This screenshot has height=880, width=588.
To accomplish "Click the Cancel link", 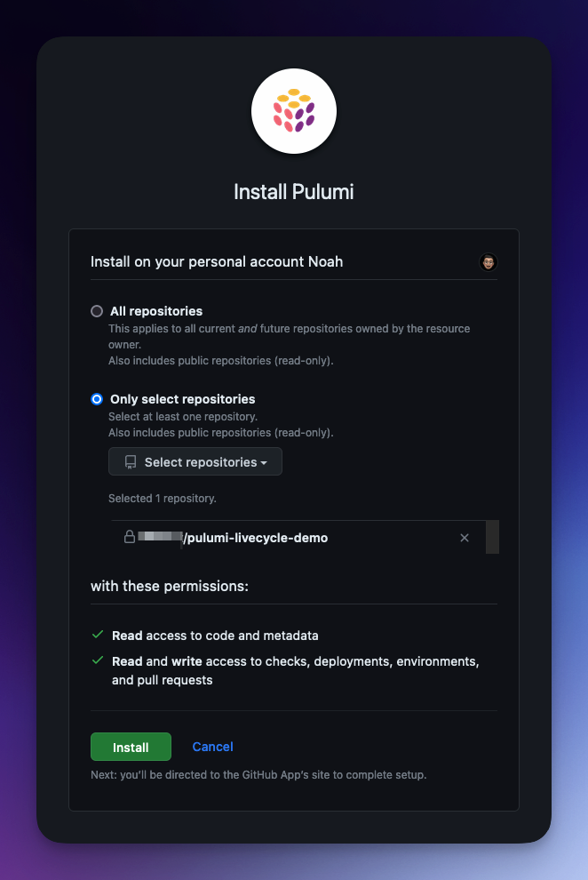I will [212, 747].
